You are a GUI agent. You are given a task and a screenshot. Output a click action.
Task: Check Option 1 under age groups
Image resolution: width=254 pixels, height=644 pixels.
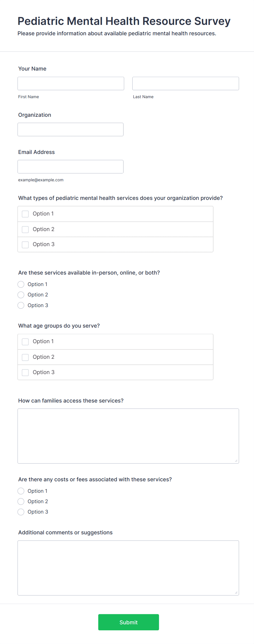click(25, 342)
